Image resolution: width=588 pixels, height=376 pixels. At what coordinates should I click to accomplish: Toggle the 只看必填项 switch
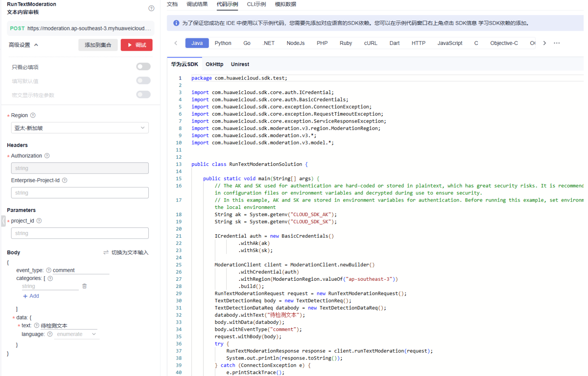point(143,66)
